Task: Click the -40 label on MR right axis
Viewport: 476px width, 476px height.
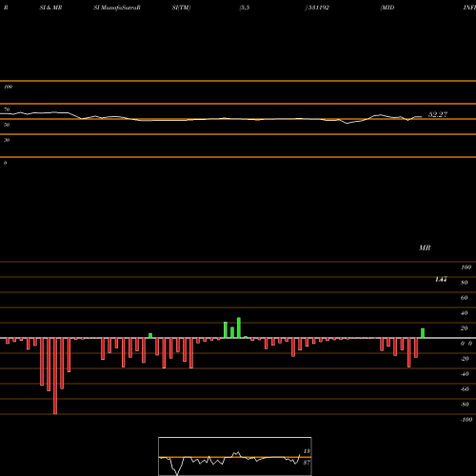Action: (x=465, y=374)
